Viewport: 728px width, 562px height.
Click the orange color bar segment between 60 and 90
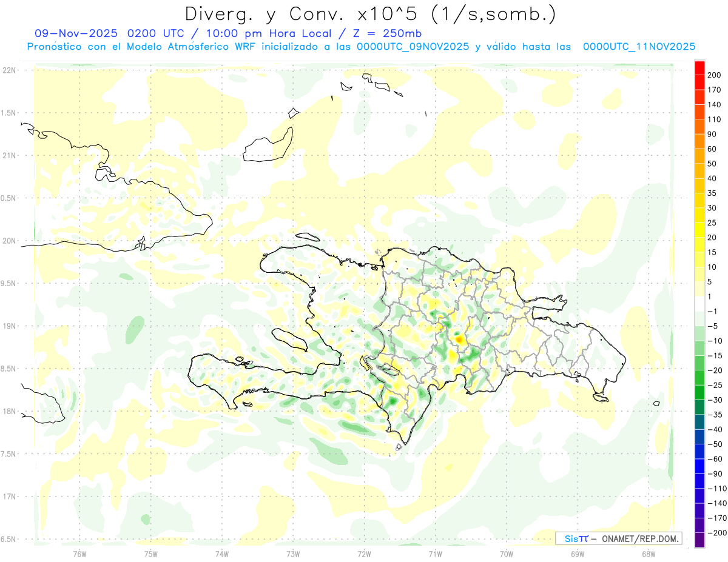coord(699,141)
